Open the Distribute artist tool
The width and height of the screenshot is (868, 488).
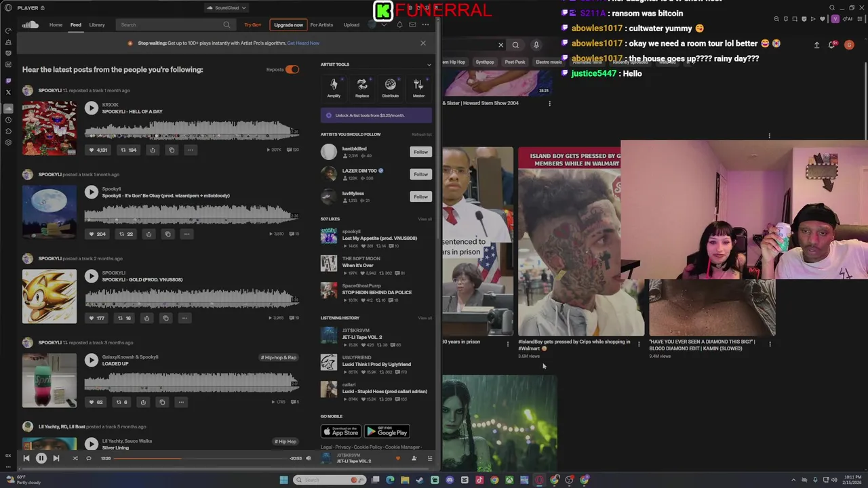point(391,88)
